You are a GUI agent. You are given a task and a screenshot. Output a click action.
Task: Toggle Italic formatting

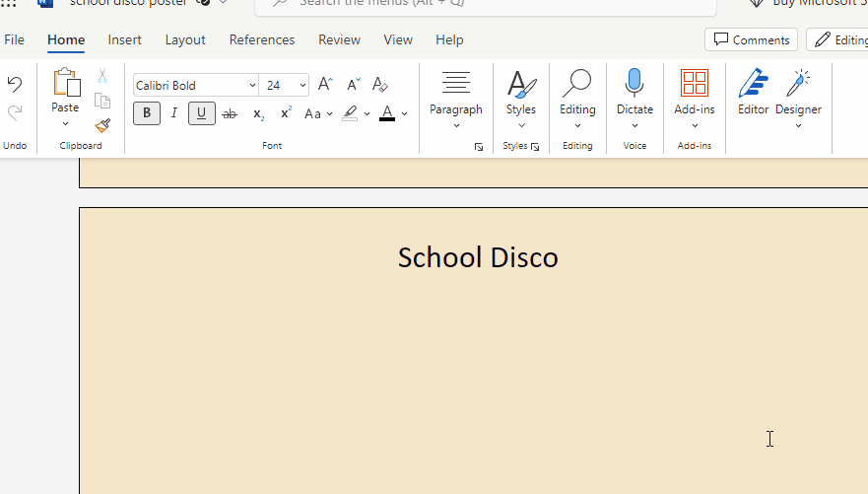[x=174, y=113]
